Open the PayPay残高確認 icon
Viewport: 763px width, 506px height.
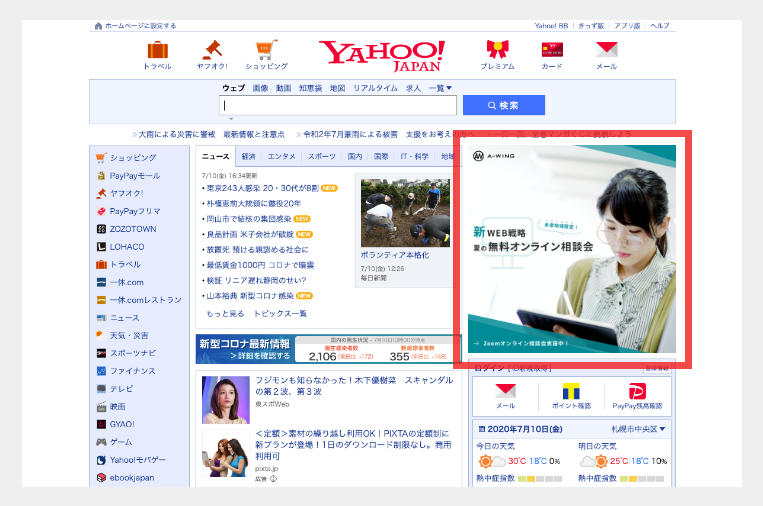click(637, 394)
